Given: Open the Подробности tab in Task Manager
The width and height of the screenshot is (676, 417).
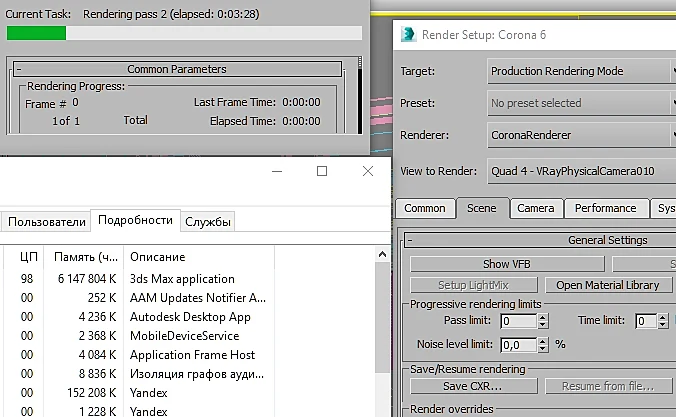Looking at the screenshot, I should click(135, 220).
